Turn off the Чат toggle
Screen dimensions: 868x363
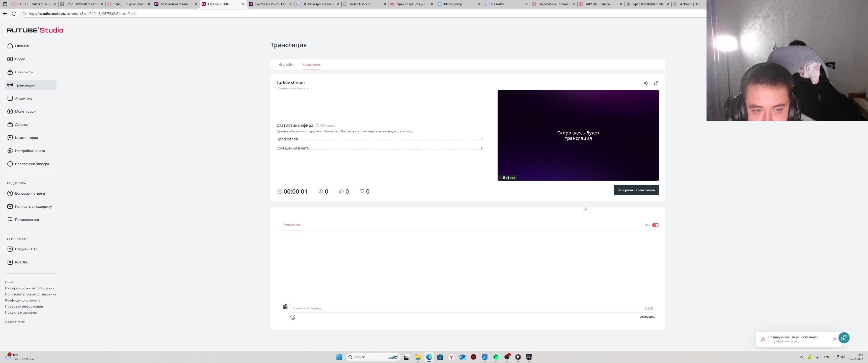coord(655,225)
